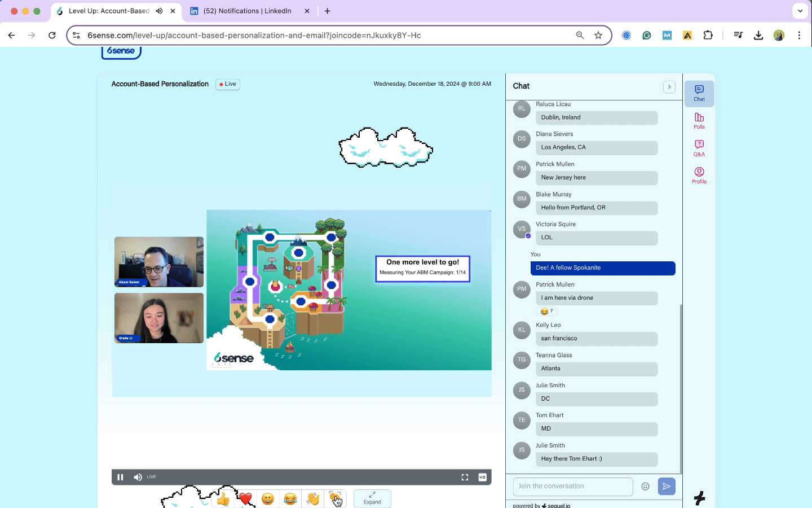This screenshot has height=508, width=812.
Task: Open a new browser tab
Action: click(x=328, y=11)
